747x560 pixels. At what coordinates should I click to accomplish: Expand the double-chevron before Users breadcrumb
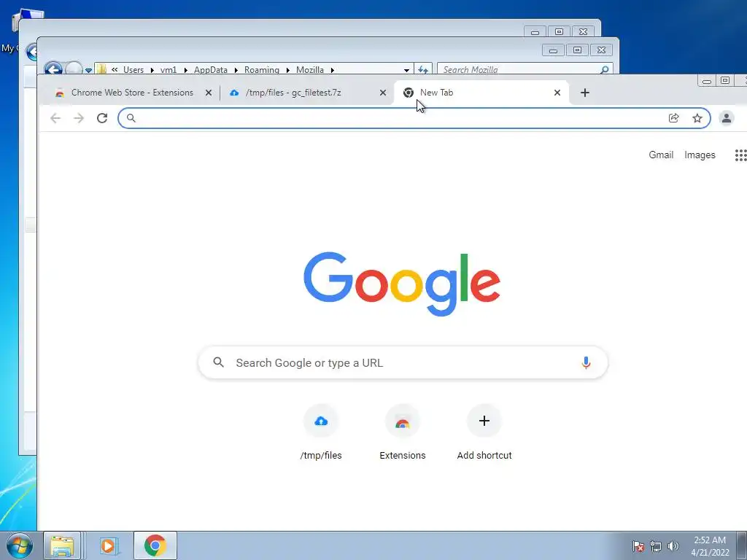115,69
